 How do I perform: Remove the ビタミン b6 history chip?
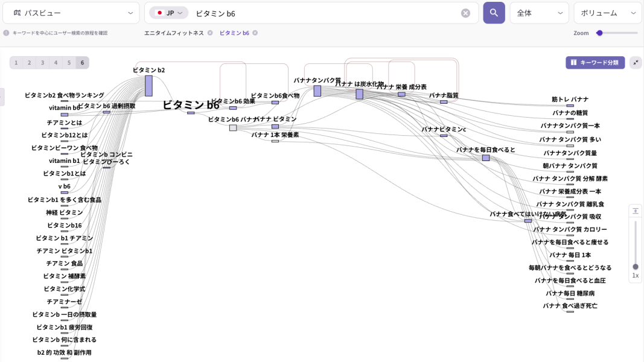pos(255,33)
